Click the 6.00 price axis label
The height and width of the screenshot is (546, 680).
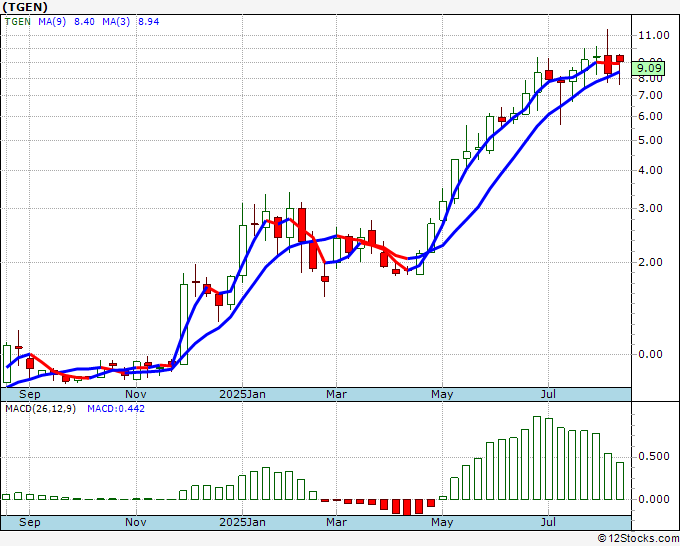coord(650,116)
